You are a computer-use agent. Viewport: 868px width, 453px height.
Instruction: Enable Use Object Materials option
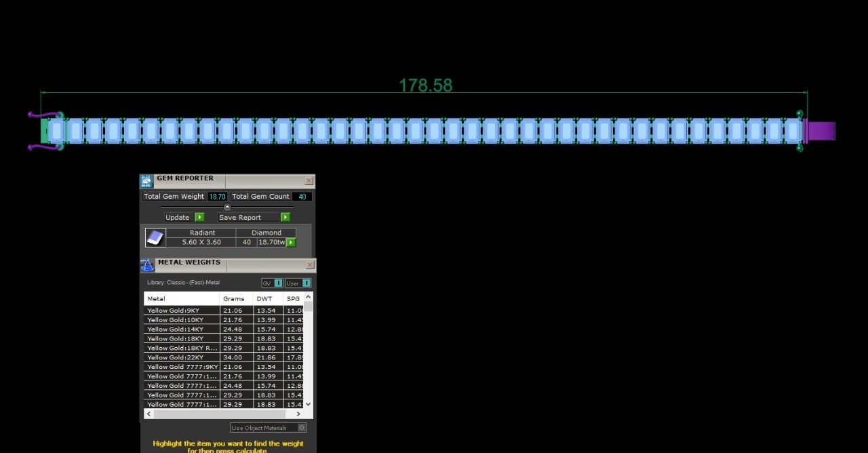pos(302,428)
